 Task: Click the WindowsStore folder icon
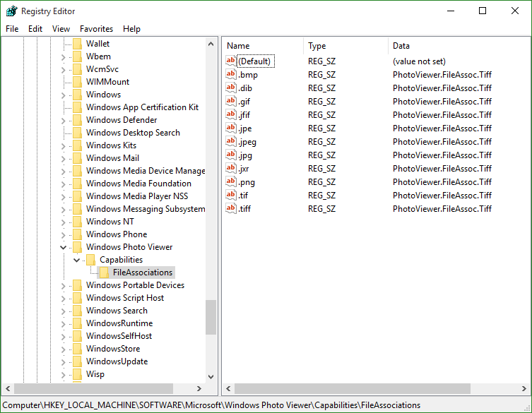click(x=77, y=349)
